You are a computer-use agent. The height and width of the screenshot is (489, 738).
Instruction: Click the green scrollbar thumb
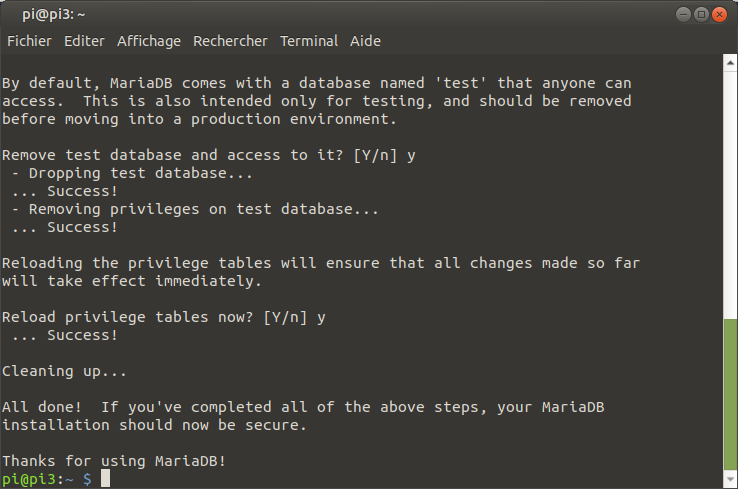click(x=730, y=394)
